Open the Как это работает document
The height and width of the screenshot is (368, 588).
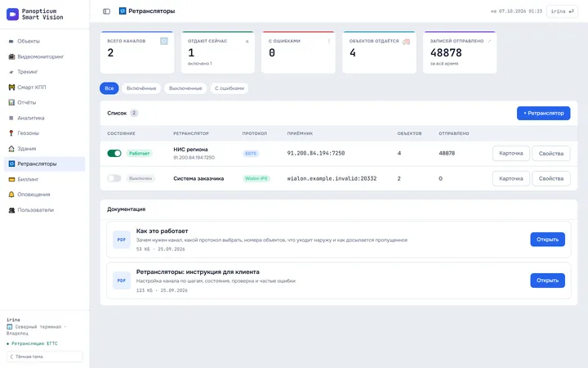click(x=547, y=239)
